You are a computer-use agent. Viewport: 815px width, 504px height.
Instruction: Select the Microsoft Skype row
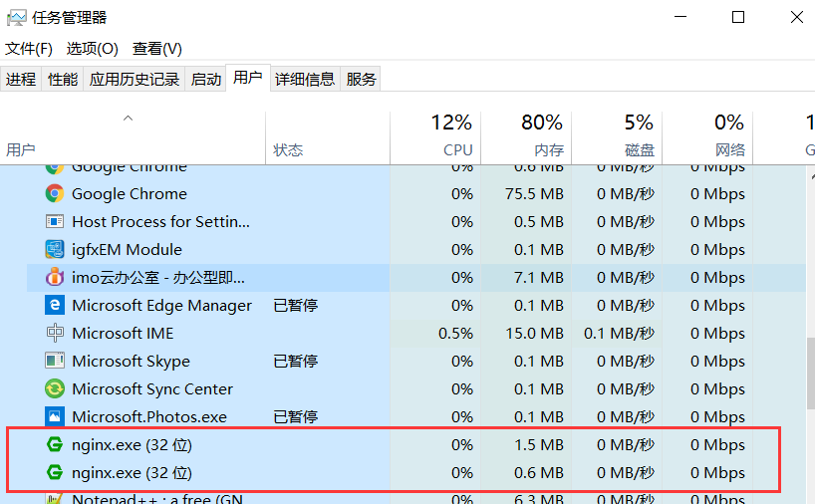403,361
